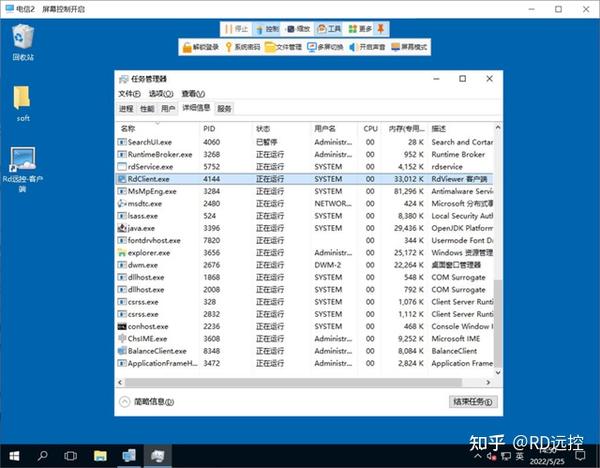Select the dwm.exe process name
Image resolution: width=600 pixels, height=468 pixels.
point(143,265)
